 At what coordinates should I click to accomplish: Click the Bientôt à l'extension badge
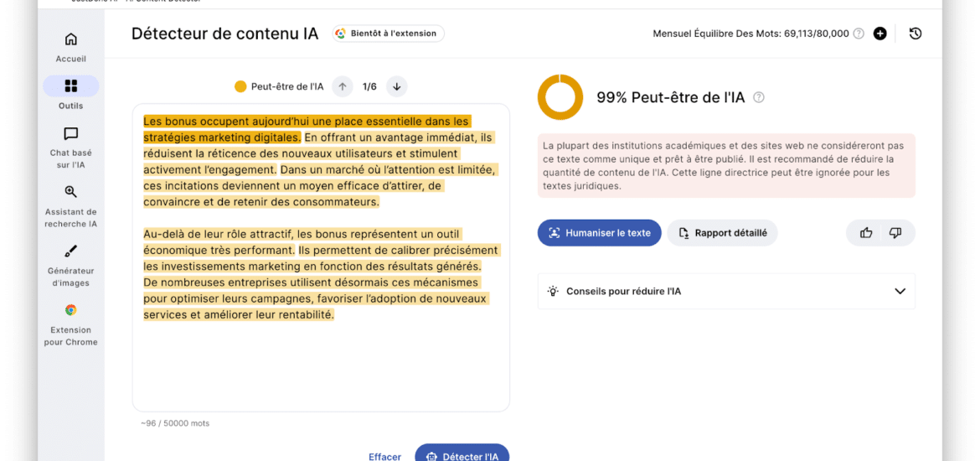(387, 34)
